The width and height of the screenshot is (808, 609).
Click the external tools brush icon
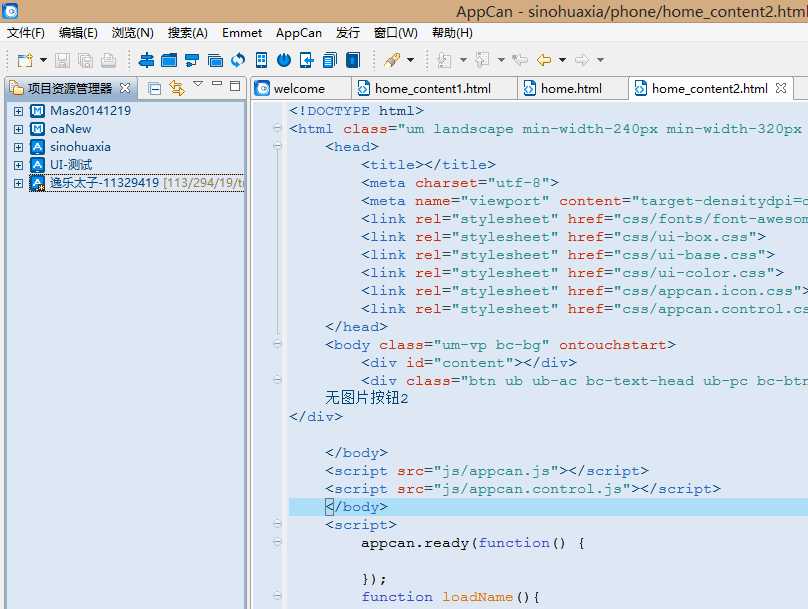pyautogui.click(x=392, y=60)
